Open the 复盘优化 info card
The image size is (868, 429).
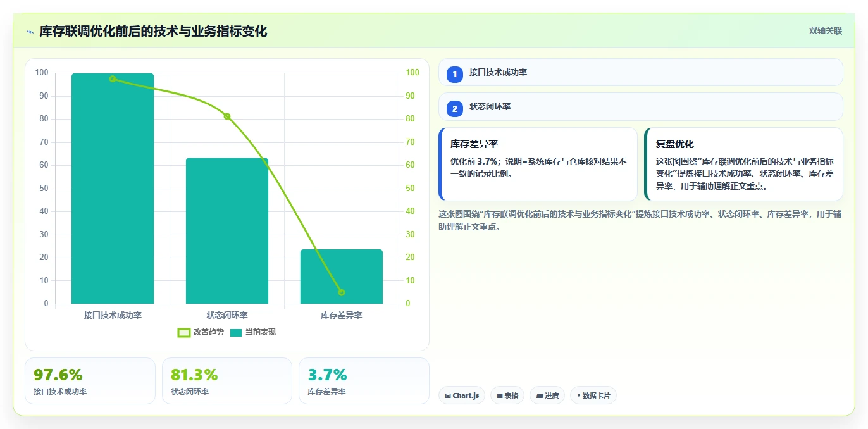(743, 164)
